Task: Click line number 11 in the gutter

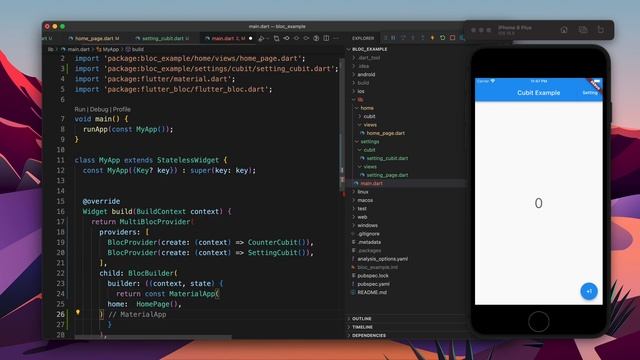Action: [x=60, y=160]
